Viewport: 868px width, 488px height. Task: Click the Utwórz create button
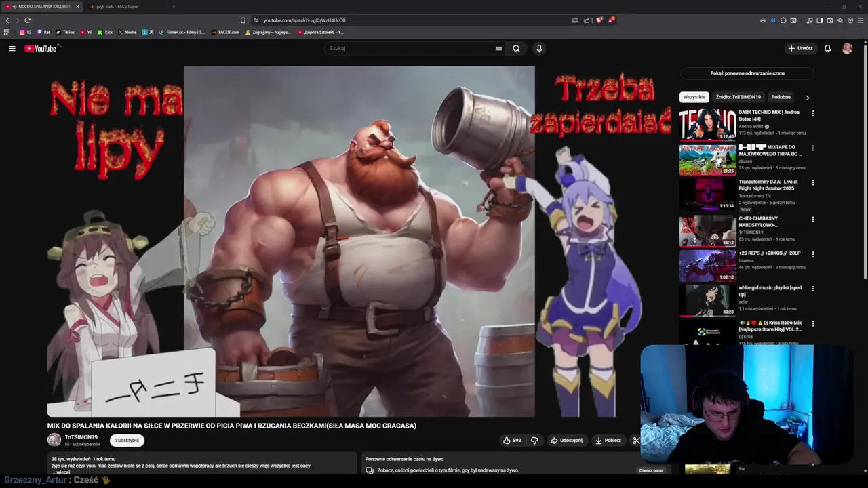(801, 48)
